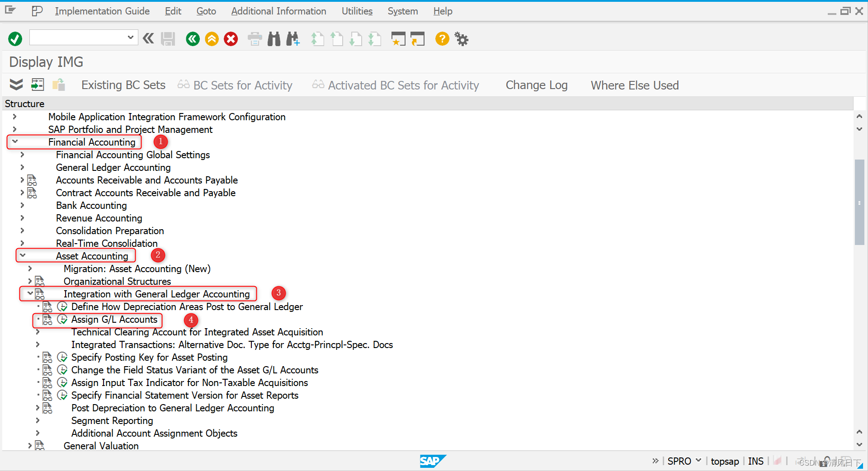
Task: Click documentation icon next to Organizational Structures
Action: tap(40, 282)
